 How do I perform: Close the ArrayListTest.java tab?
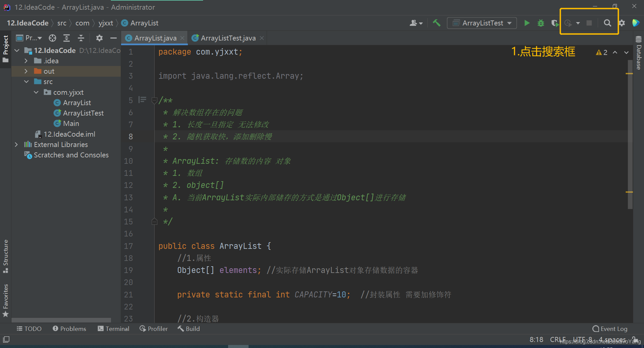click(x=262, y=38)
